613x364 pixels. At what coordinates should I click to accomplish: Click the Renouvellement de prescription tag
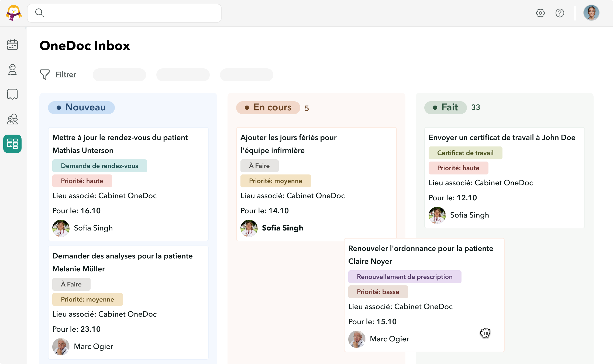tap(405, 277)
